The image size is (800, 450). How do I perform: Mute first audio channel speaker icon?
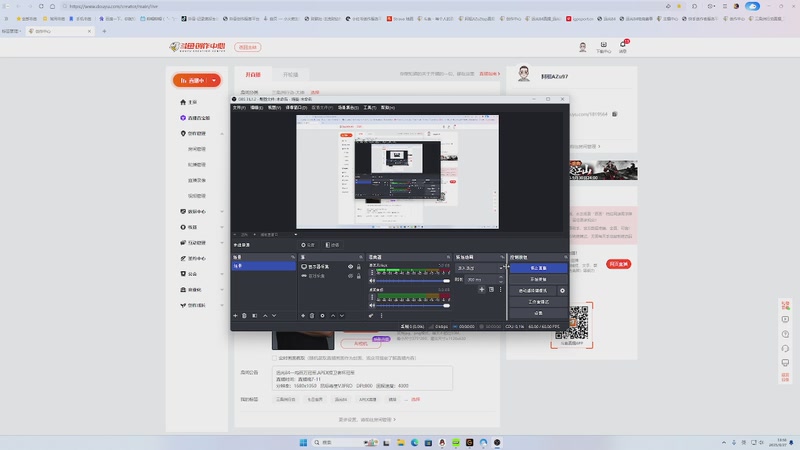coord(372,281)
